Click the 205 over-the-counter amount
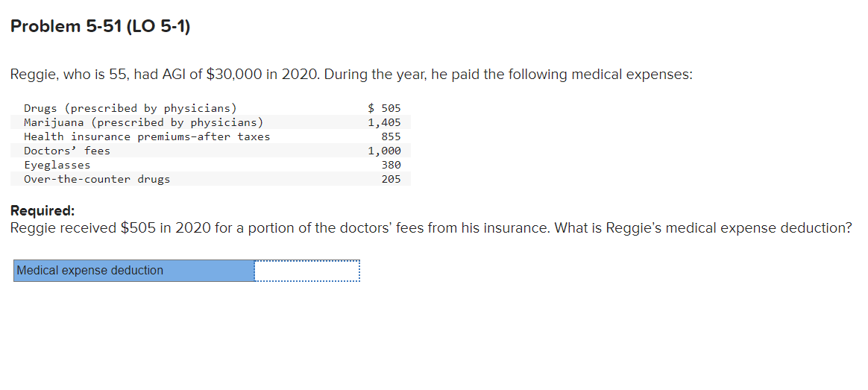The width and height of the screenshot is (868, 390). 391,179
